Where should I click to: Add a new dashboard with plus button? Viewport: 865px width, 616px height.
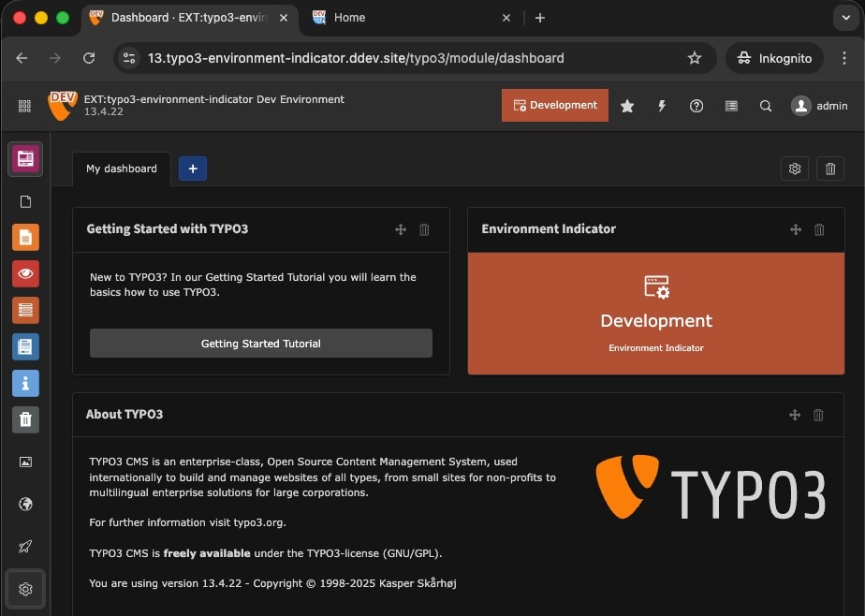[193, 169]
